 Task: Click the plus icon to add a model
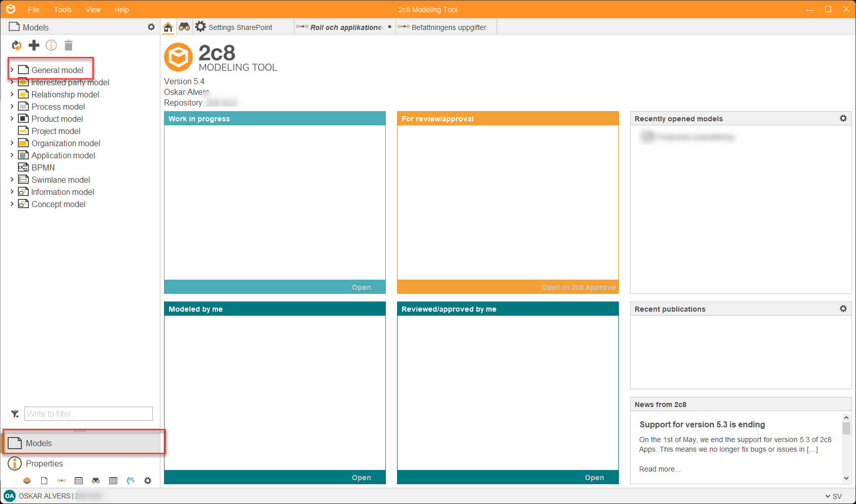pos(34,46)
